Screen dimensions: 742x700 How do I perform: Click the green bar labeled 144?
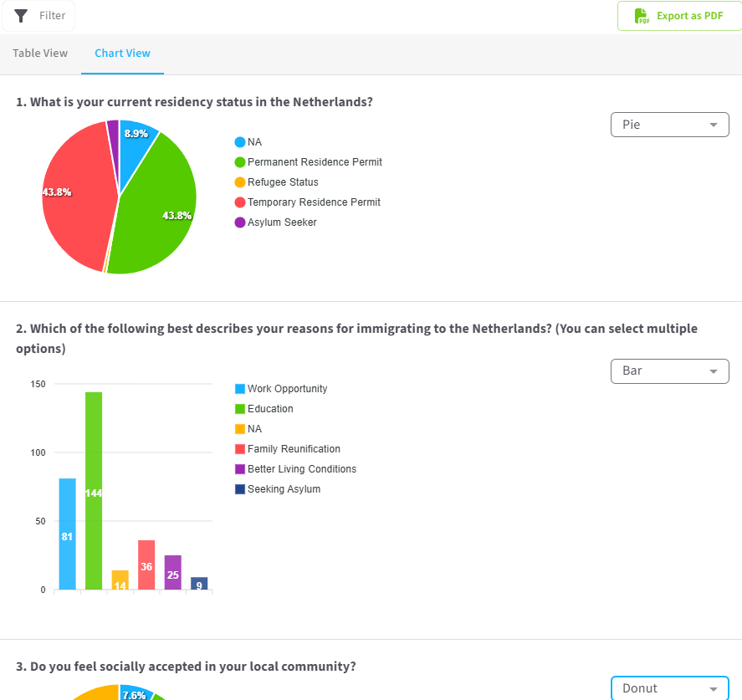pyautogui.click(x=94, y=490)
